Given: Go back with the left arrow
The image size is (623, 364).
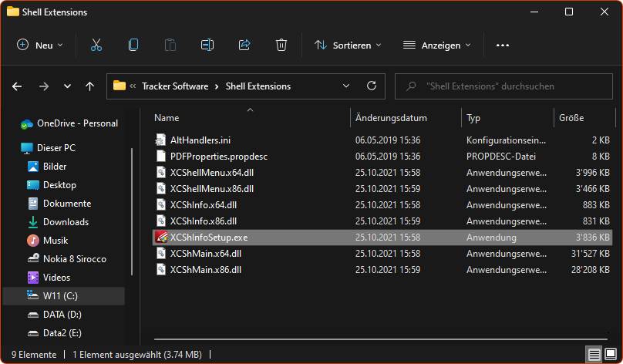Looking at the screenshot, I should [x=17, y=86].
